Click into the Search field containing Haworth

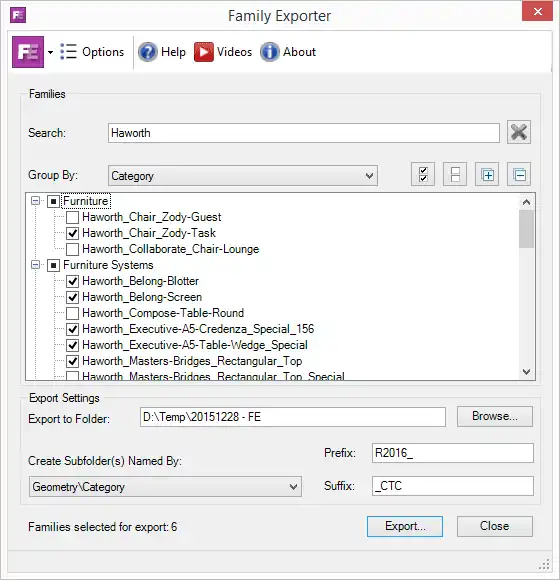coord(304,133)
